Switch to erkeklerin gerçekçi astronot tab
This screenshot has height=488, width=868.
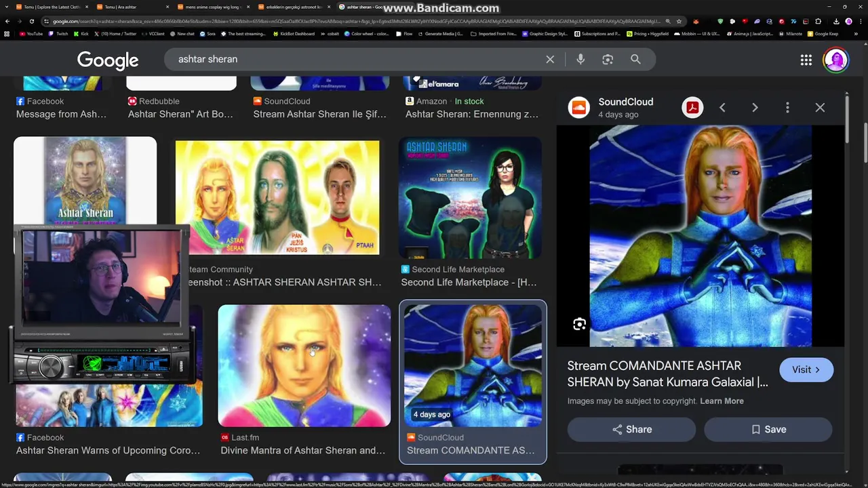click(x=293, y=7)
